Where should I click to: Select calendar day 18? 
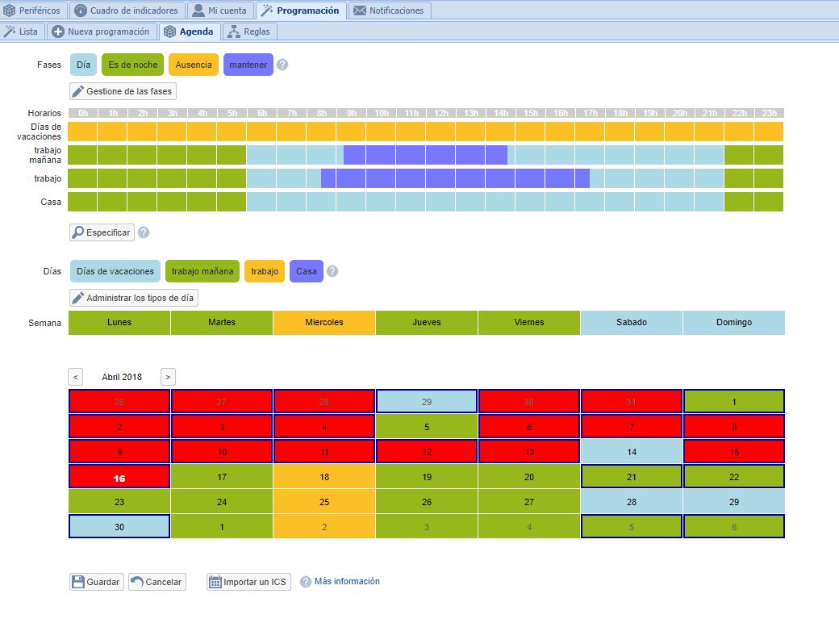click(x=324, y=476)
